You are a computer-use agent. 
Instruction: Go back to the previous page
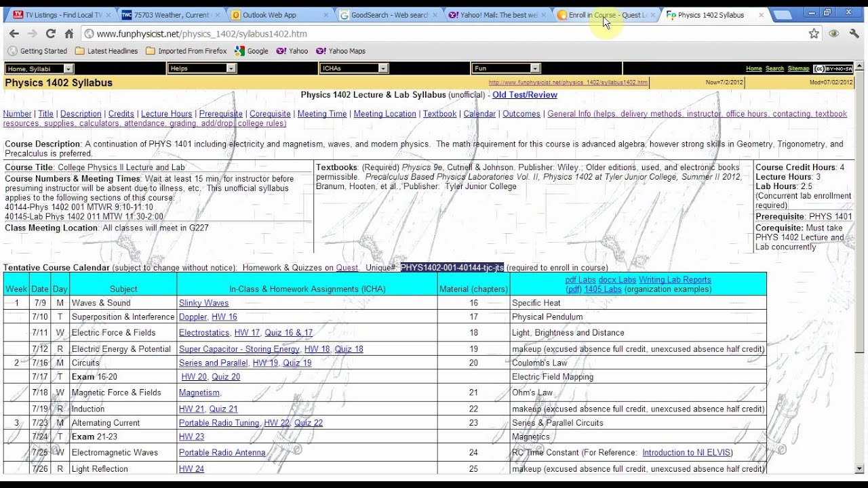pyautogui.click(x=14, y=33)
